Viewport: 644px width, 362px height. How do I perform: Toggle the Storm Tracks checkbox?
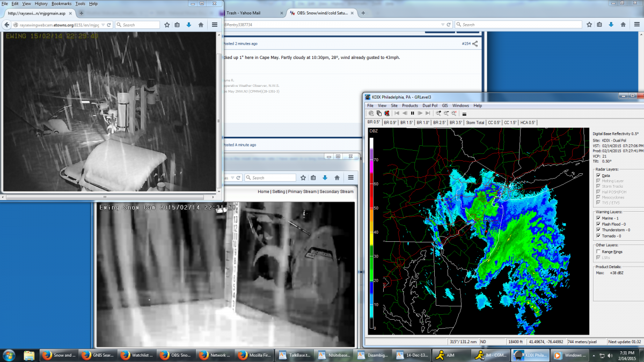click(x=598, y=186)
